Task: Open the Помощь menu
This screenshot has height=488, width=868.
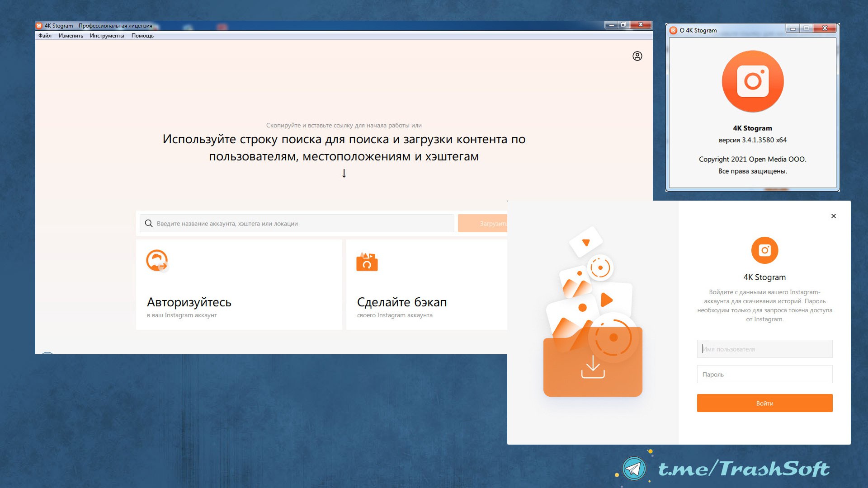Action: pyautogui.click(x=142, y=36)
